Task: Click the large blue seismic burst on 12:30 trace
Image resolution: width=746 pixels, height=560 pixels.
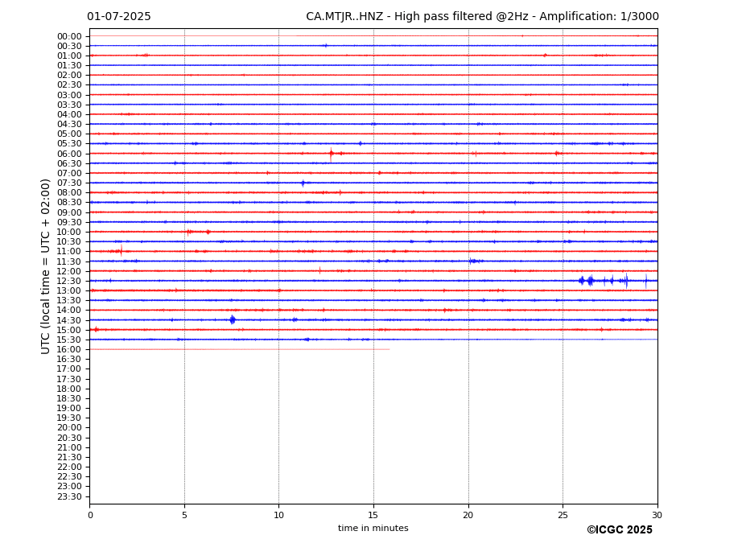Action: point(589,280)
